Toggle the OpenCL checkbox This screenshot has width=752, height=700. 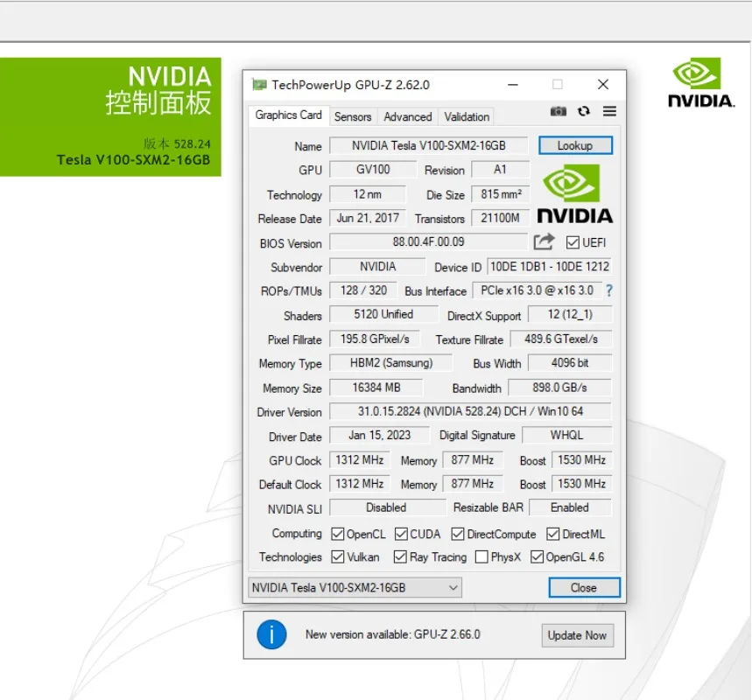click(x=338, y=534)
